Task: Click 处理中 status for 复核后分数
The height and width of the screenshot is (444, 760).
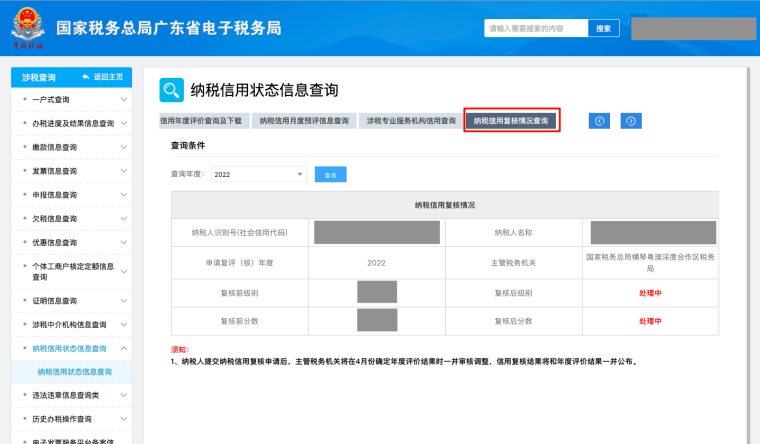Action: click(650, 321)
